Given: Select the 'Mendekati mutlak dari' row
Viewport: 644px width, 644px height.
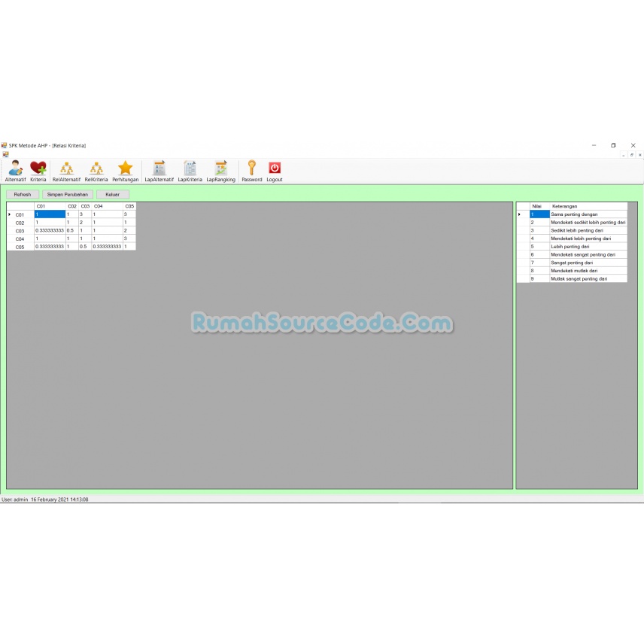Looking at the screenshot, I should point(572,271).
